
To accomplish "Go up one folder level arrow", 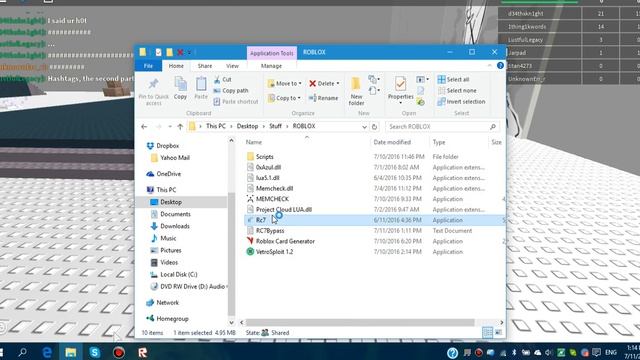I will tap(180, 127).
